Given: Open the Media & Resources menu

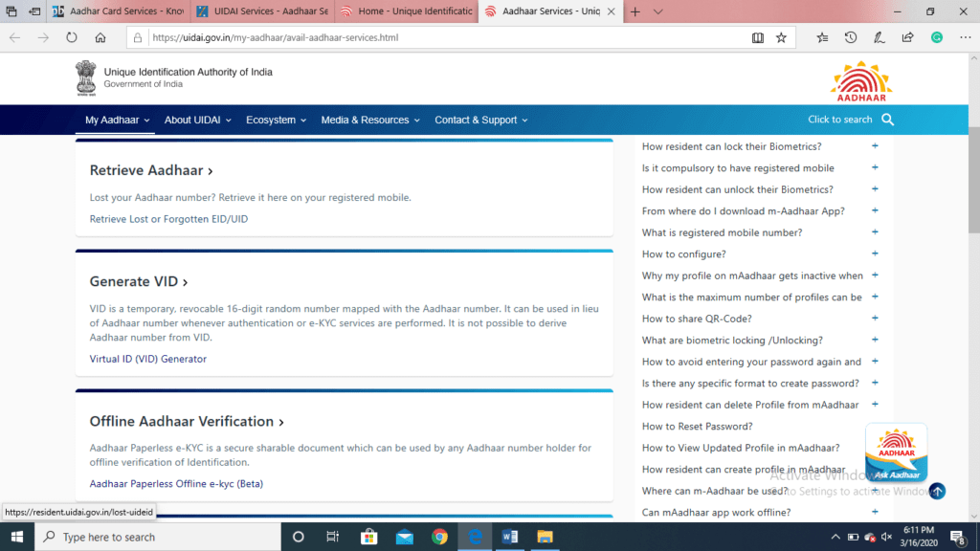Looking at the screenshot, I should coord(370,120).
